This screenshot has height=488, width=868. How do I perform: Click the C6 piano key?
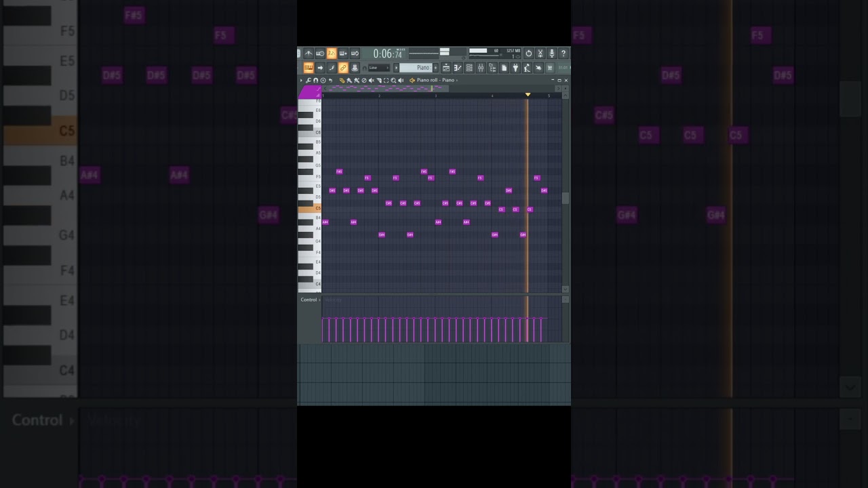pyautogui.click(x=309, y=132)
